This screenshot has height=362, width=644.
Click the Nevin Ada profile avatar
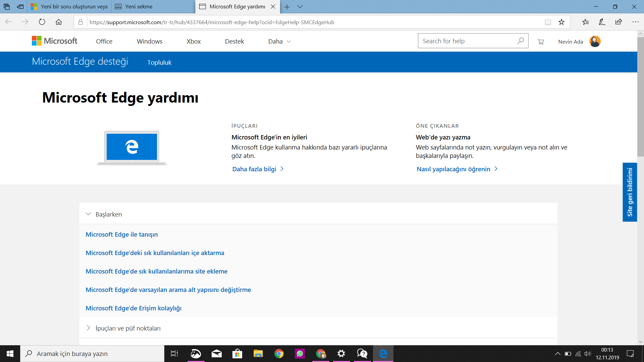[x=595, y=42]
